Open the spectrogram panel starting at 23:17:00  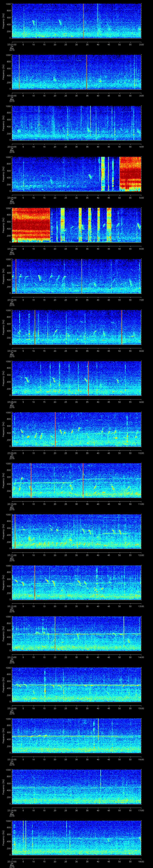[x=77, y=837]
